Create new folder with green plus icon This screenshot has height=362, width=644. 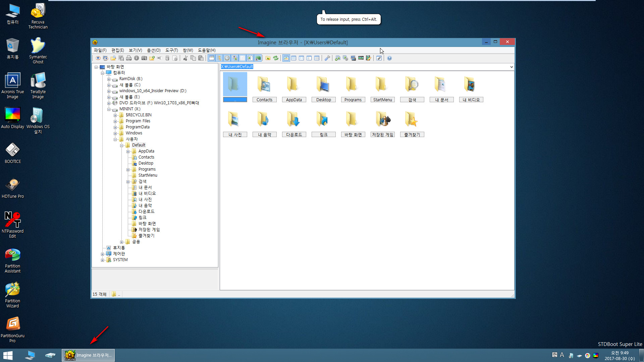tap(152, 58)
